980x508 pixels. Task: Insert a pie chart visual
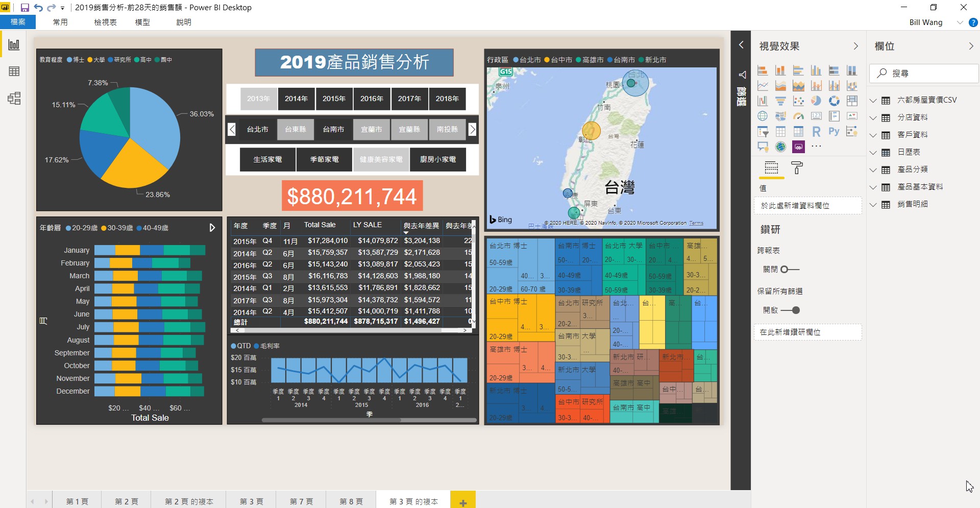(816, 101)
